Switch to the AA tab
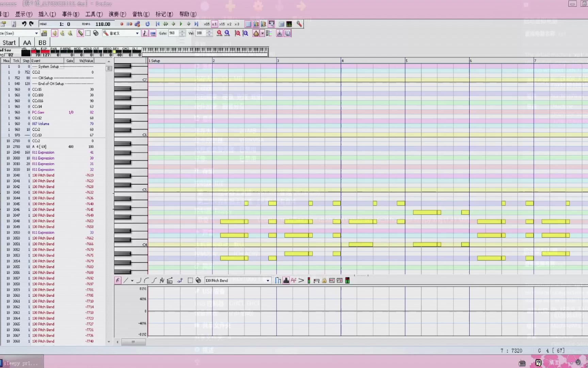588x368 pixels. pyautogui.click(x=27, y=43)
